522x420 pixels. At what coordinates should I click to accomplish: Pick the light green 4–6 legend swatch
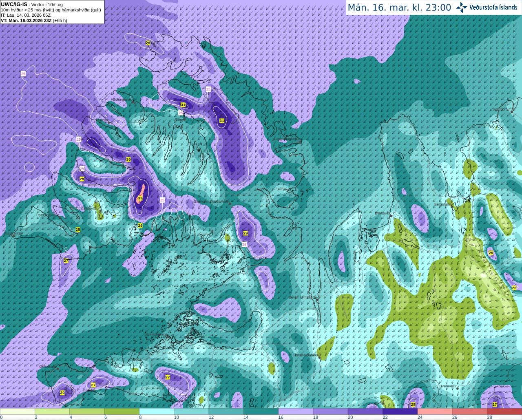87,411
